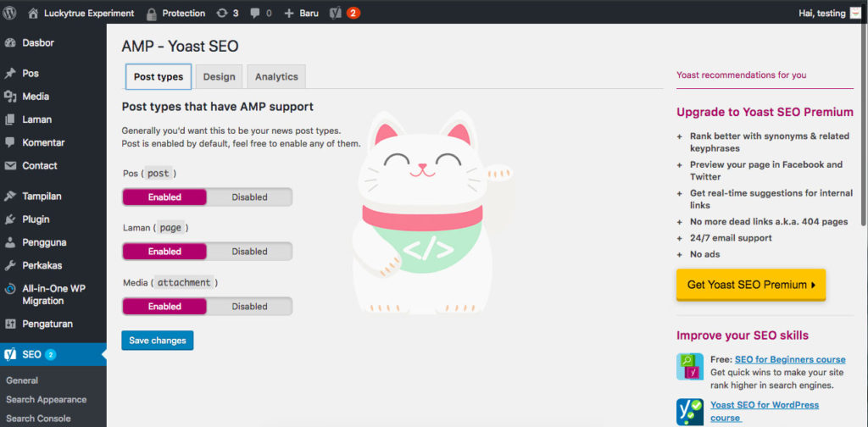The height and width of the screenshot is (427, 868).
Task: Click the Yoast recommendations for you text
Action: coord(741,75)
